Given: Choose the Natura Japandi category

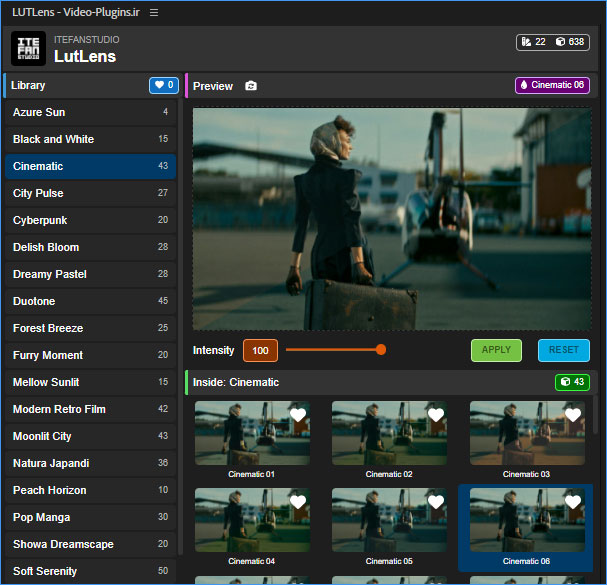Looking at the screenshot, I should click(x=91, y=463).
